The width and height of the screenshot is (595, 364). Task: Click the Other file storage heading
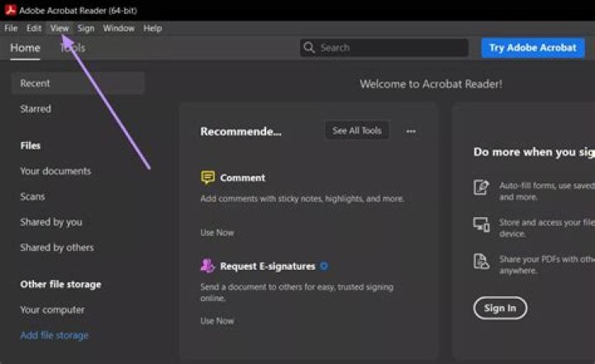[x=60, y=285]
